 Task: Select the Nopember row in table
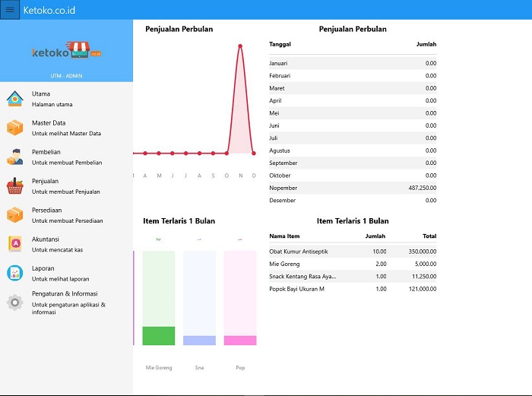click(x=353, y=188)
